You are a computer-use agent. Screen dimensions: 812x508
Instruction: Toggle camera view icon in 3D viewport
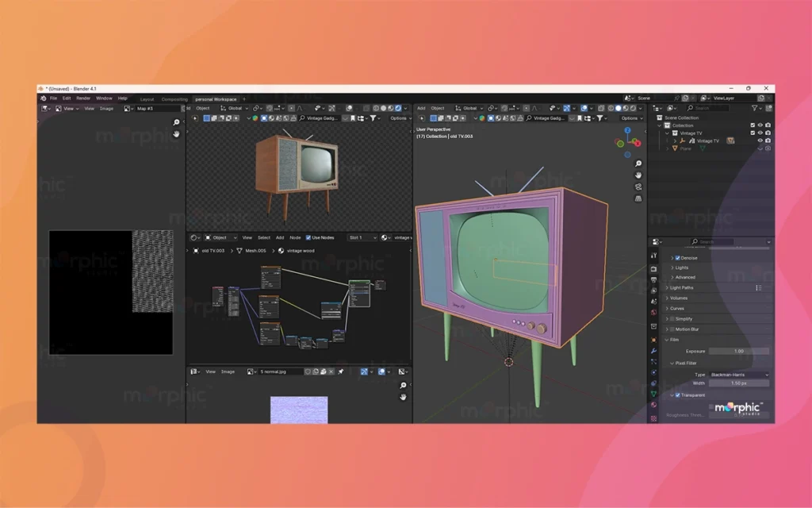638,187
